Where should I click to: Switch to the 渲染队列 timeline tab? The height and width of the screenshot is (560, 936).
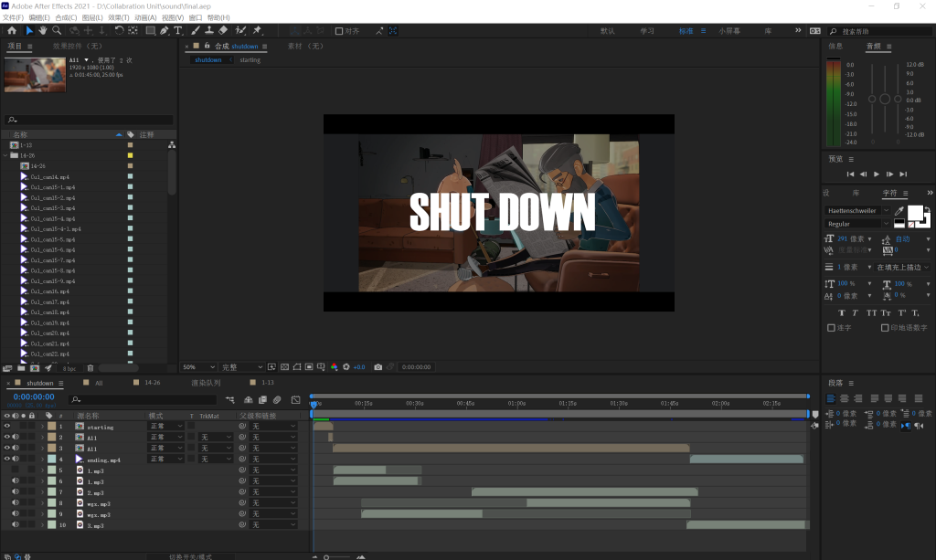pyautogui.click(x=207, y=383)
